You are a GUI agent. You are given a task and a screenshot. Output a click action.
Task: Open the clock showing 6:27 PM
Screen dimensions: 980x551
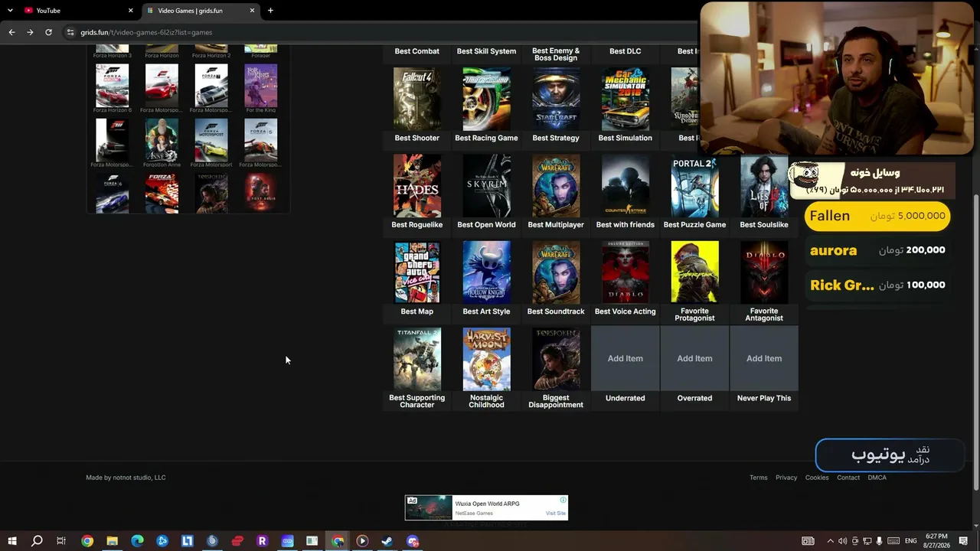(936, 541)
